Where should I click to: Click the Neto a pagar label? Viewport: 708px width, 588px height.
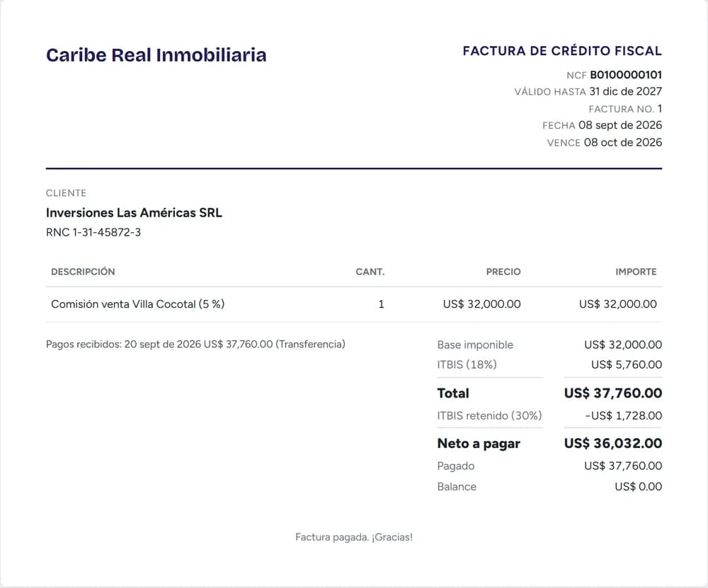(479, 444)
